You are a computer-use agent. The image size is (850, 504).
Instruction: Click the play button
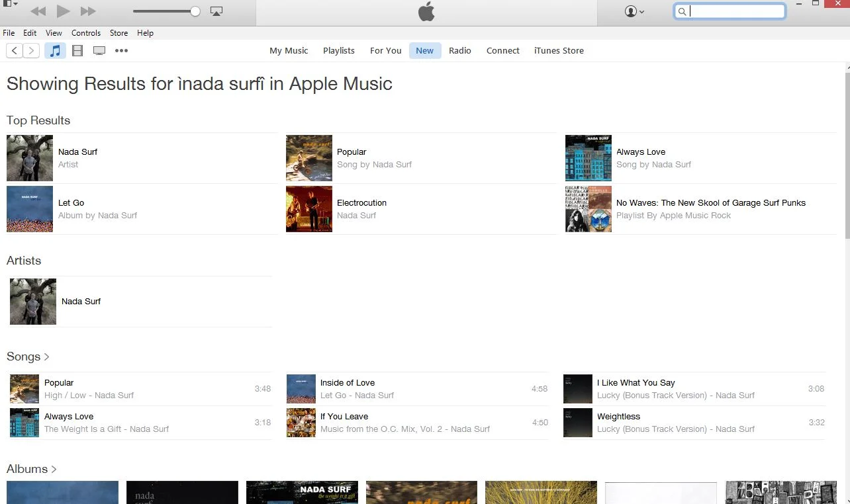pos(63,11)
